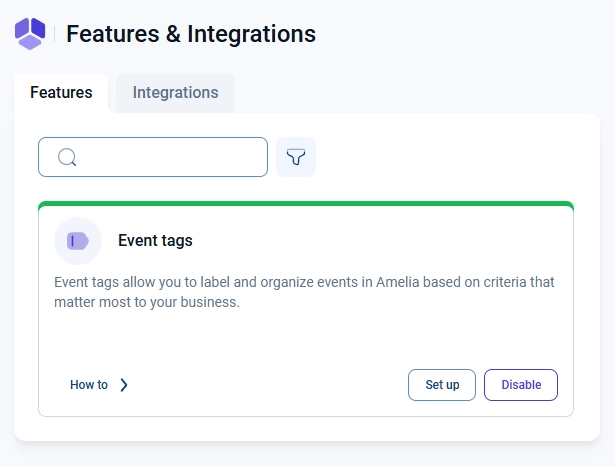Click the Event tags card title
This screenshot has width=615, height=467.
(155, 240)
